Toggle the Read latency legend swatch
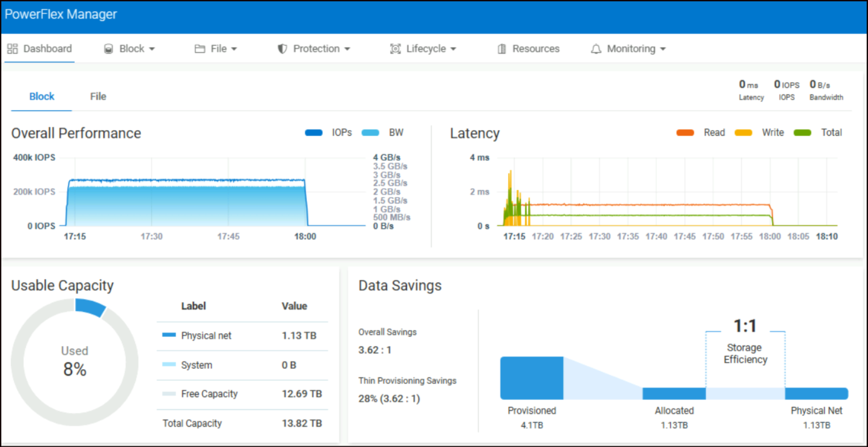 pyautogui.click(x=685, y=133)
